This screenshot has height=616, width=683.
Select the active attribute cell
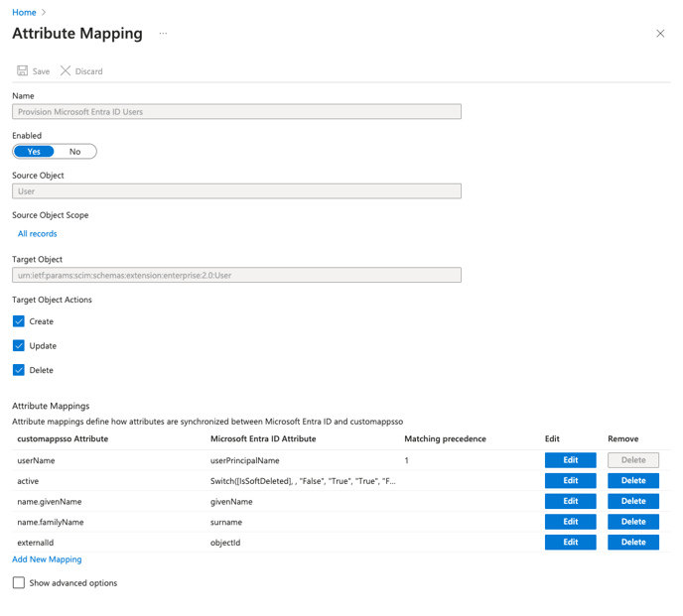[28, 481]
